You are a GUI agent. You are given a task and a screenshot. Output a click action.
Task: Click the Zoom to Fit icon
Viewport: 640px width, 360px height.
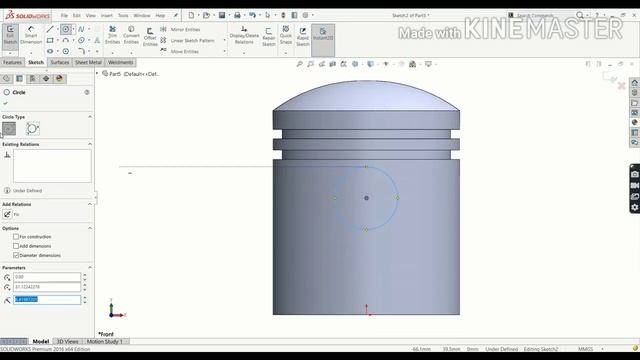[x=300, y=64]
